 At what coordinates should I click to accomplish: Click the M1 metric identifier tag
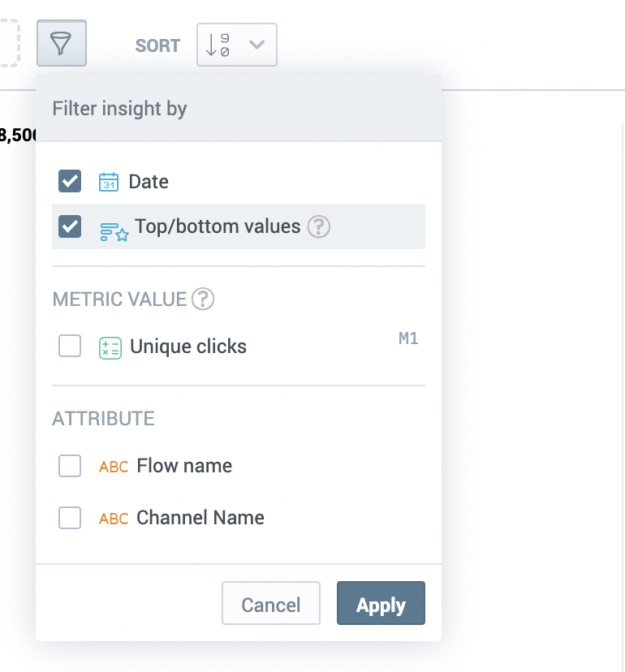[x=408, y=339]
